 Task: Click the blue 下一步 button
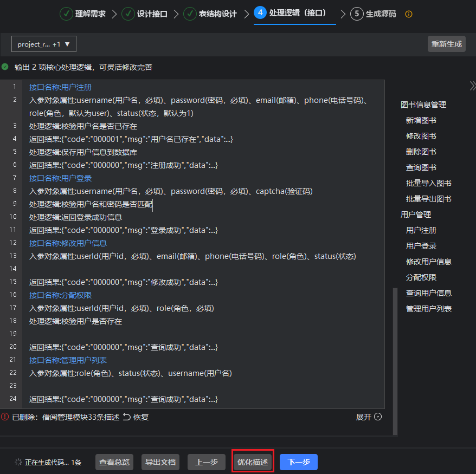click(298, 462)
